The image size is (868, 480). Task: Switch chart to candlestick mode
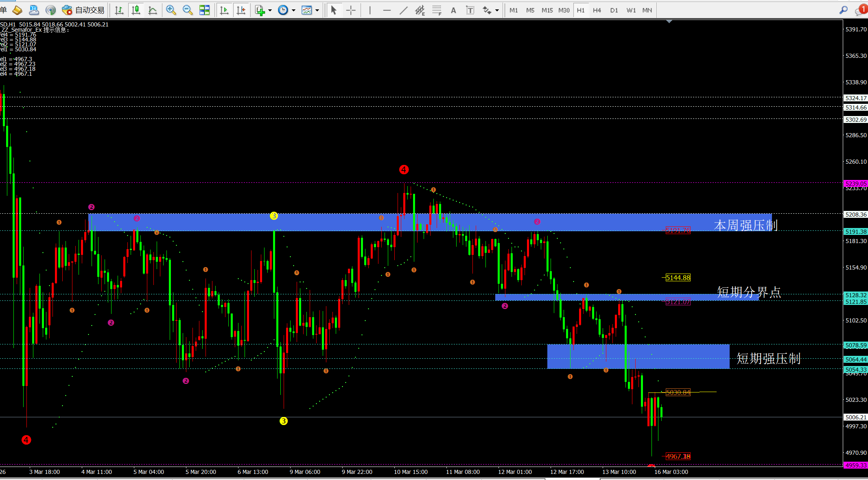[x=136, y=10]
